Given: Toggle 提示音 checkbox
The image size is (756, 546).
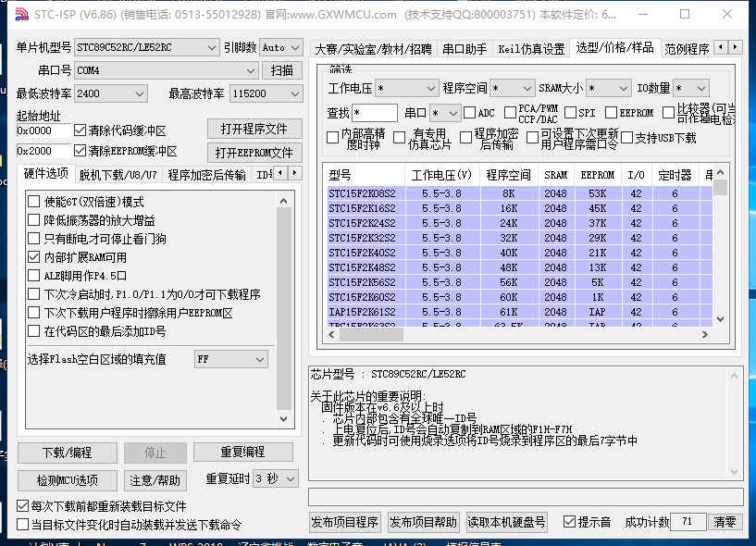Looking at the screenshot, I should pyautogui.click(x=569, y=521).
